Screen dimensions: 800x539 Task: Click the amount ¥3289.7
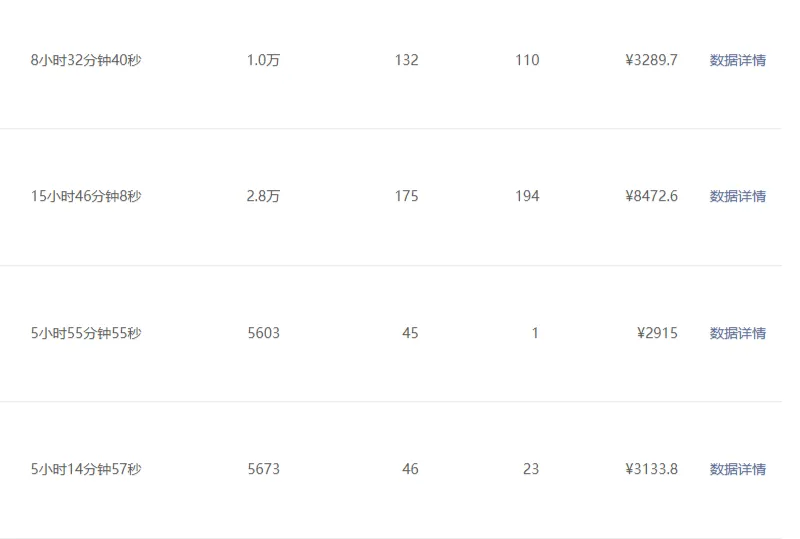651,60
